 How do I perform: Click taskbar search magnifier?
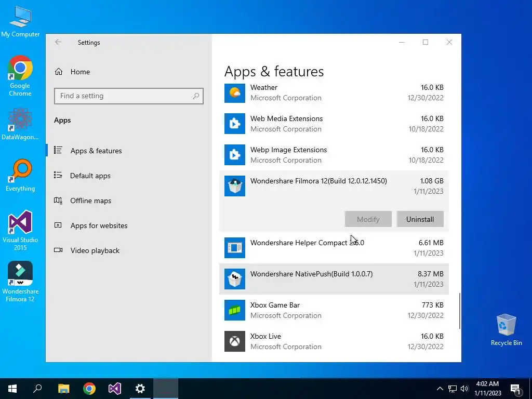tap(37, 389)
